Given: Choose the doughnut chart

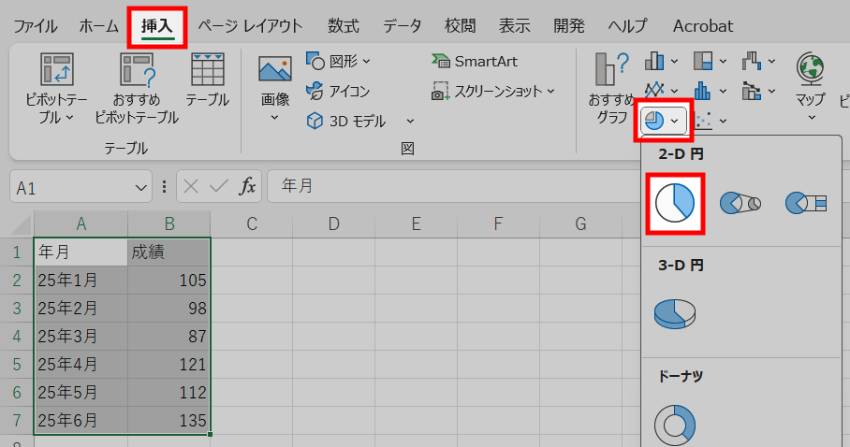Looking at the screenshot, I should [x=675, y=424].
